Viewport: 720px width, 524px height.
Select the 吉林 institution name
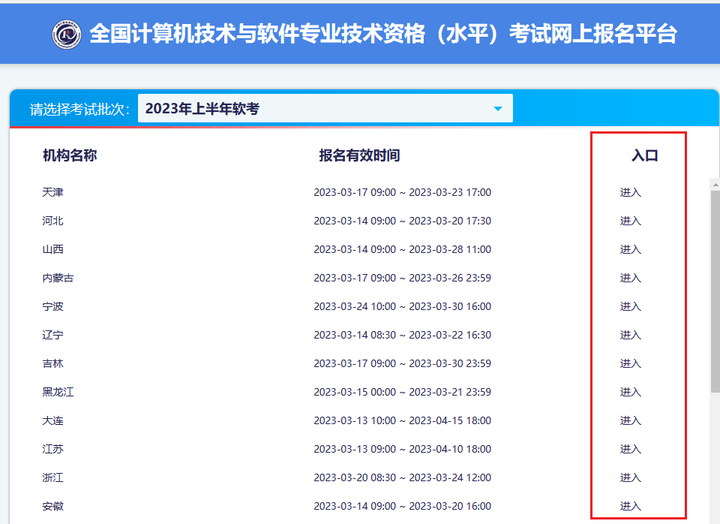(x=53, y=363)
